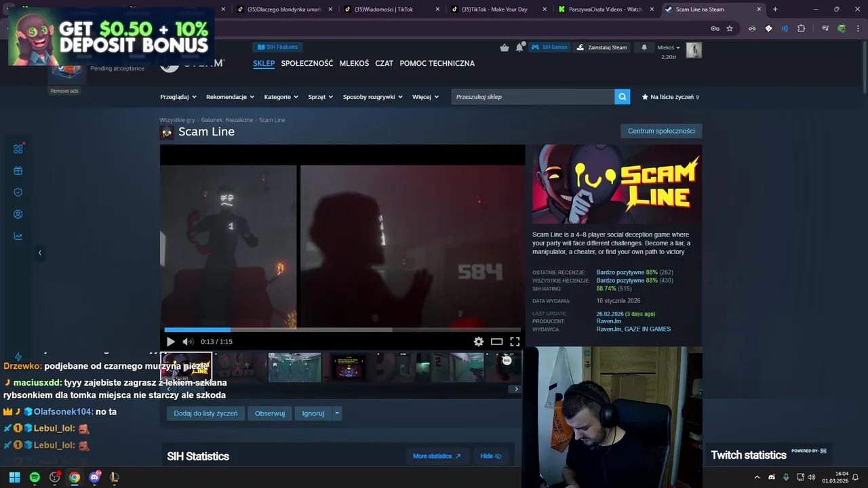Open Spotify from the taskbar

[35, 477]
